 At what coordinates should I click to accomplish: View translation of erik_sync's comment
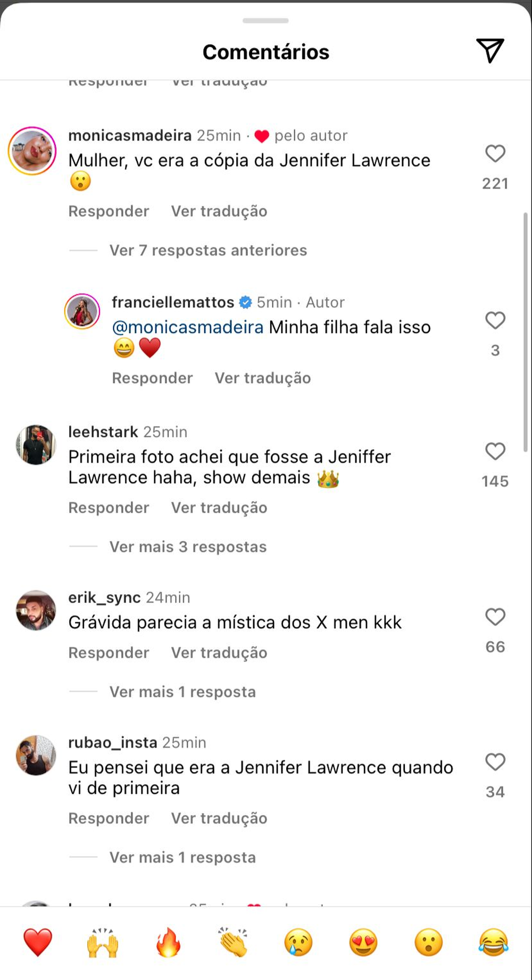[218, 652]
